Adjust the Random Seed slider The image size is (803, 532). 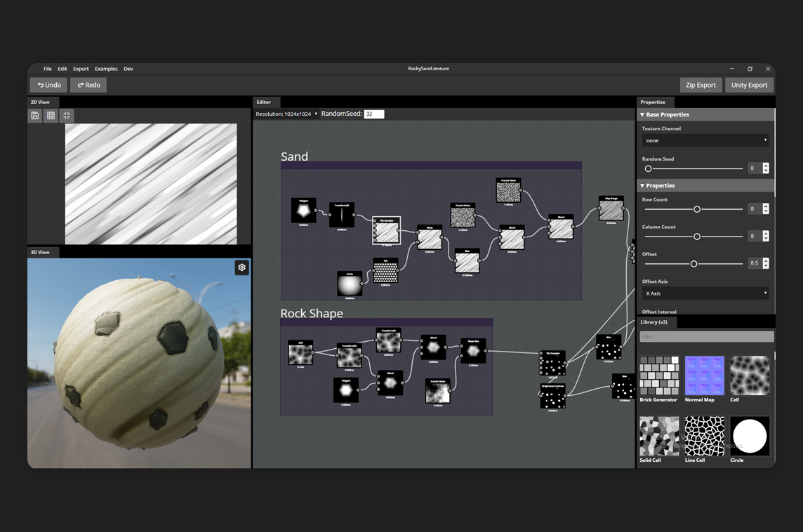[694, 168]
